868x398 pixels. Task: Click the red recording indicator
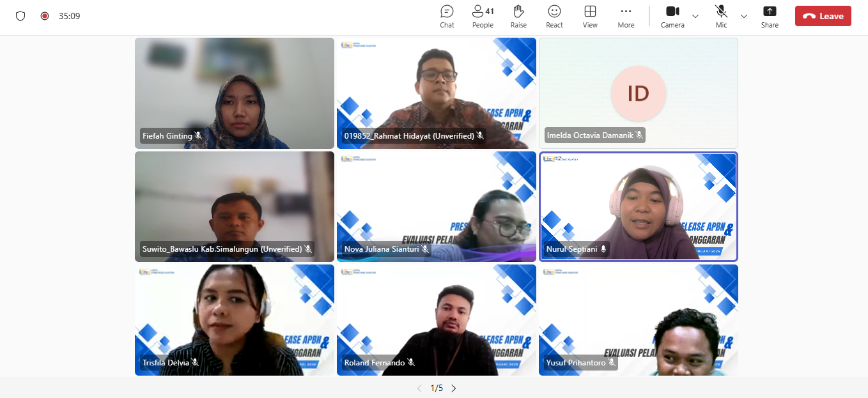[45, 16]
